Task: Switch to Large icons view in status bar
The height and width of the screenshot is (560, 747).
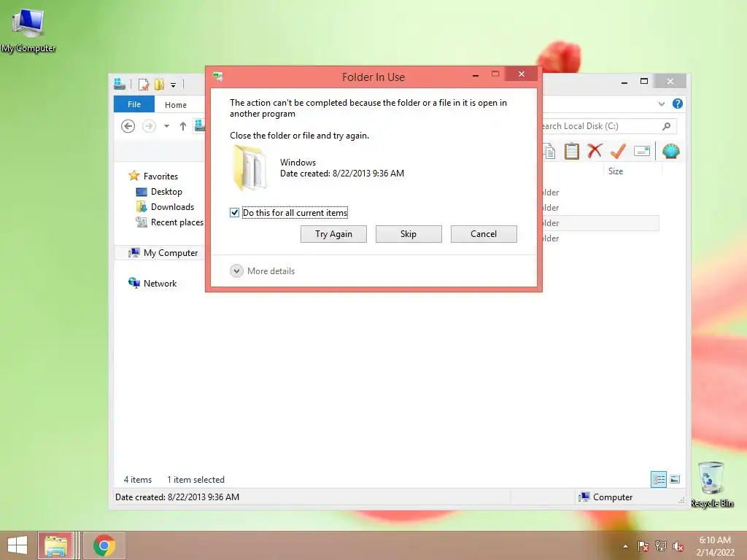Action: coord(675,479)
